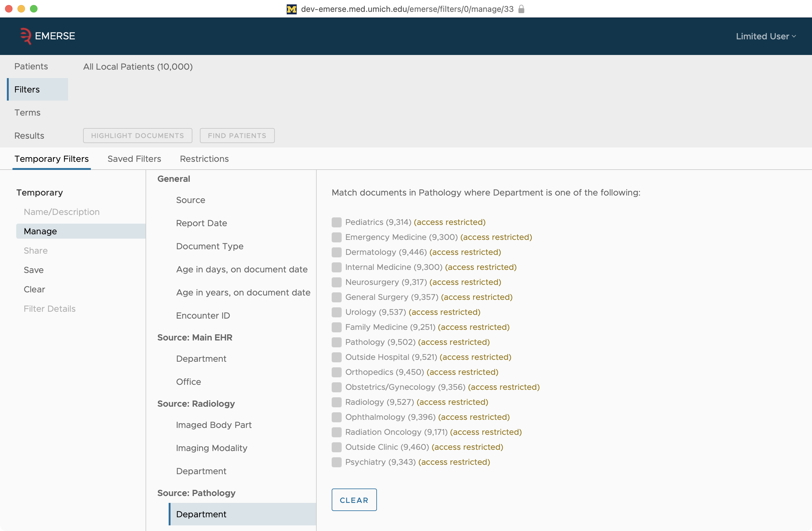Select the Imaged Body Part filter

tap(214, 425)
